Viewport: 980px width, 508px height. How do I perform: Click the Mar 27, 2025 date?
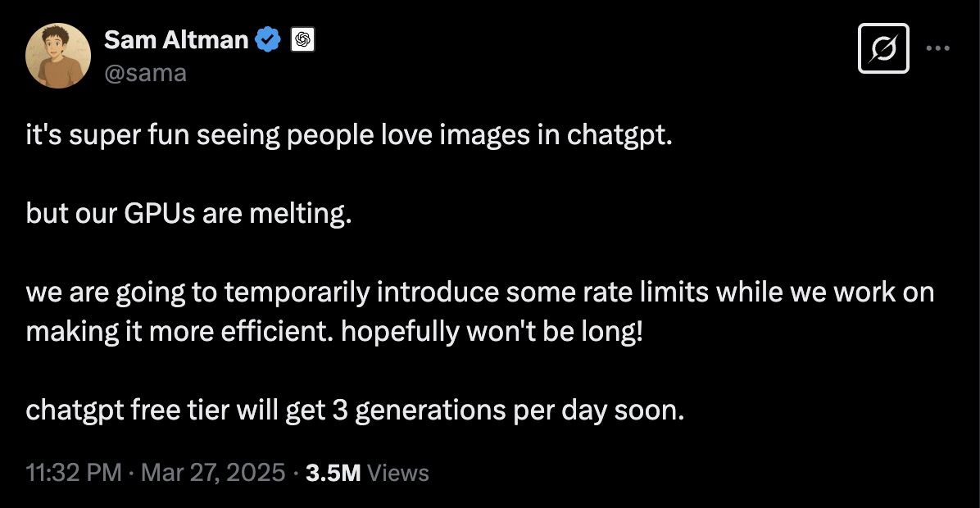click(x=213, y=473)
